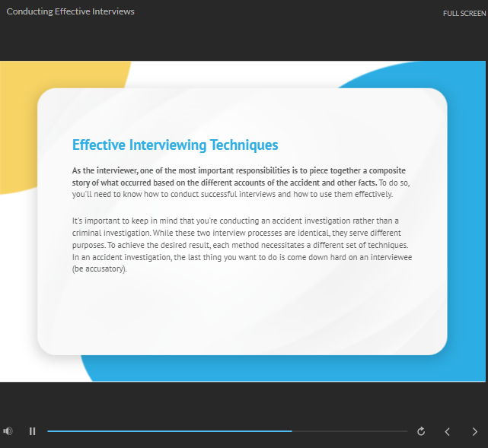Click the paragraph starting 'It's important to keep'

point(242,245)
